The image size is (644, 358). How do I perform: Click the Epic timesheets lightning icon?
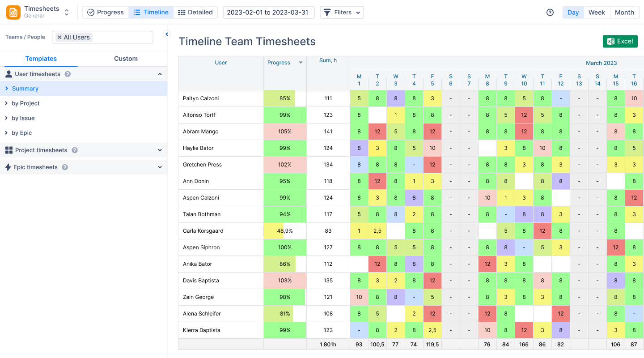tap(8, 167)
